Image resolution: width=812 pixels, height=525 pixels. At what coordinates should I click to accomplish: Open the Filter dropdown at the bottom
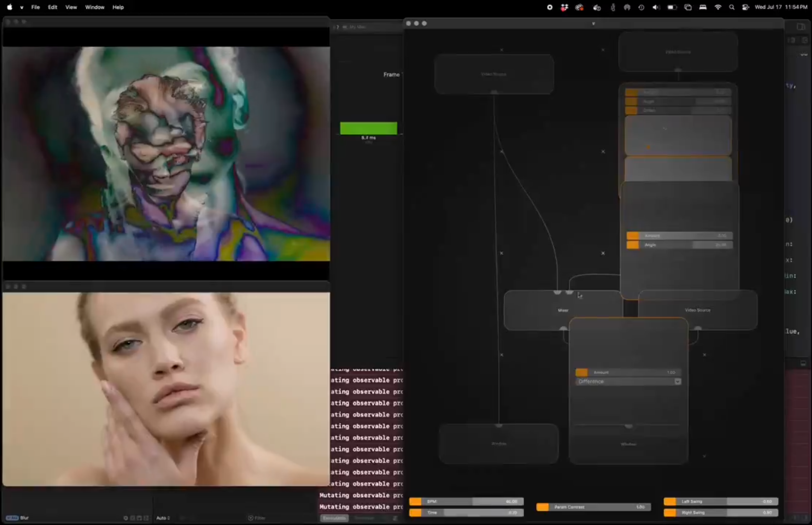tap(258, 518)
